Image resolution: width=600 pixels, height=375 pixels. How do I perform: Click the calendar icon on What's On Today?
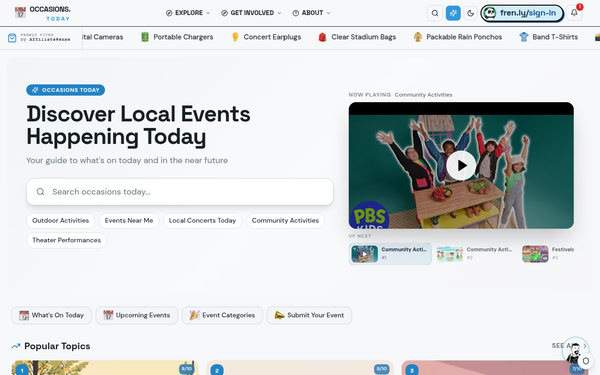pos(24,315)
